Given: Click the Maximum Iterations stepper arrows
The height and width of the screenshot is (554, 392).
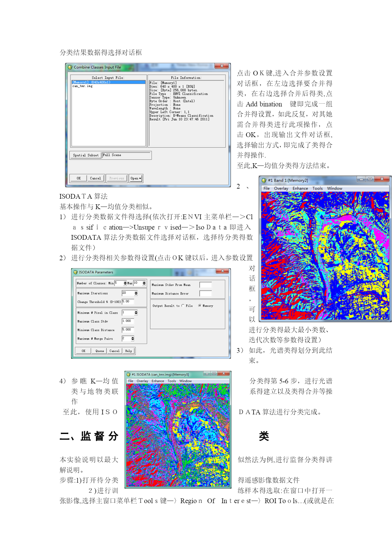Looking at the screenshot, I should (136, 293).
